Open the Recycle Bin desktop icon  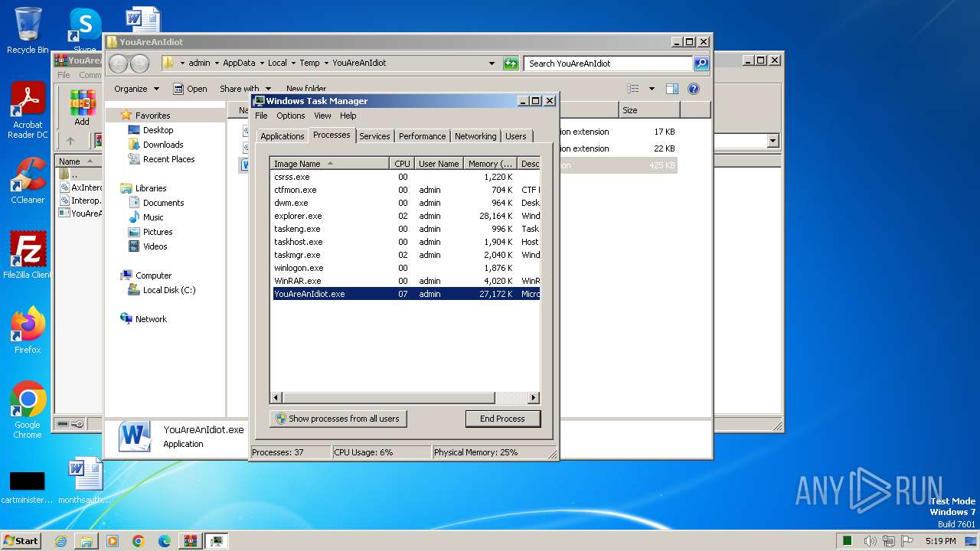click(x=28, y=31)
